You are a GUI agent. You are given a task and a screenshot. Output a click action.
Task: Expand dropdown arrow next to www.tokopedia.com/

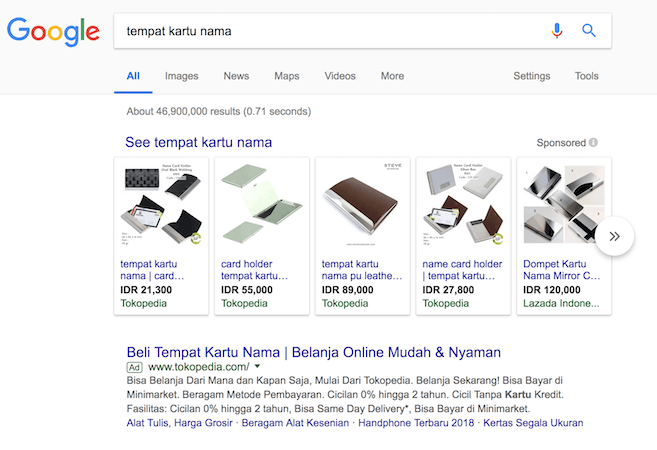point(257,366)
